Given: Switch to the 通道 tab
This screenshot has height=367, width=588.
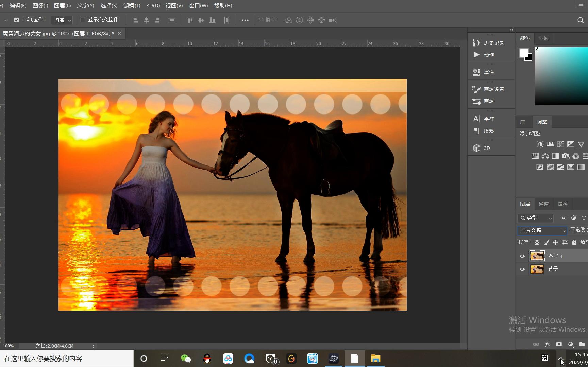Looking at the screenshot, I should [x=543, y=204].
